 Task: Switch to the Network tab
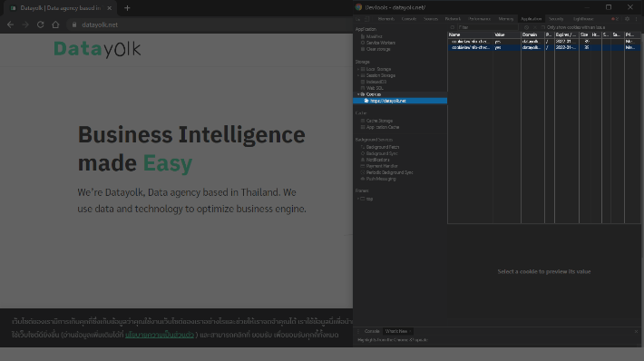453,19
